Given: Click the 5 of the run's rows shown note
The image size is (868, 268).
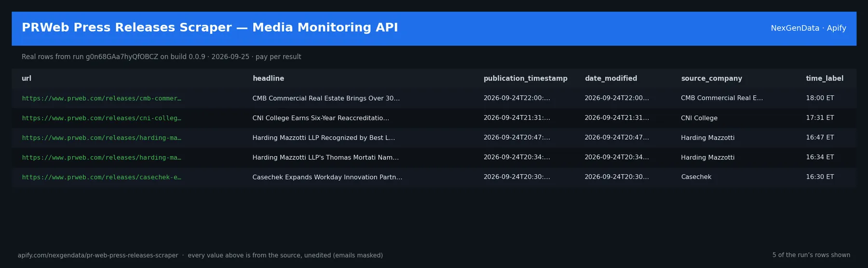Looking at the screenshot, I should [x=811, y=255].
